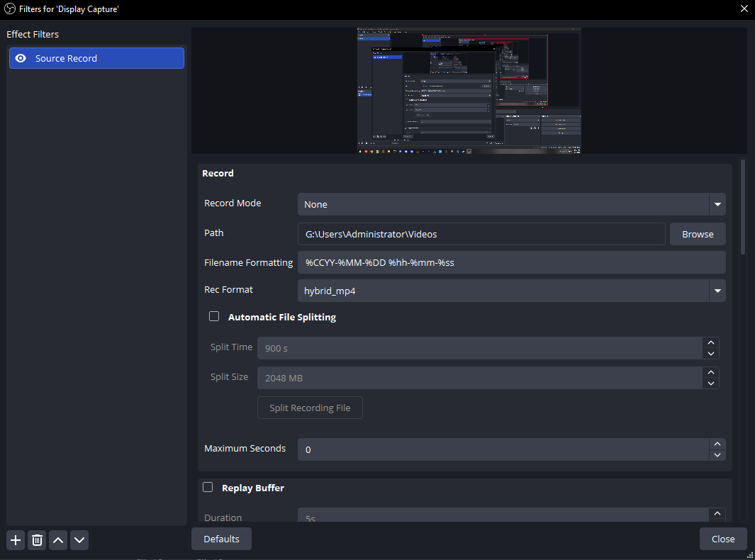Click the Filename Formatting field
Viewport: 755px width, 560px height.
(x=511, y=262)
